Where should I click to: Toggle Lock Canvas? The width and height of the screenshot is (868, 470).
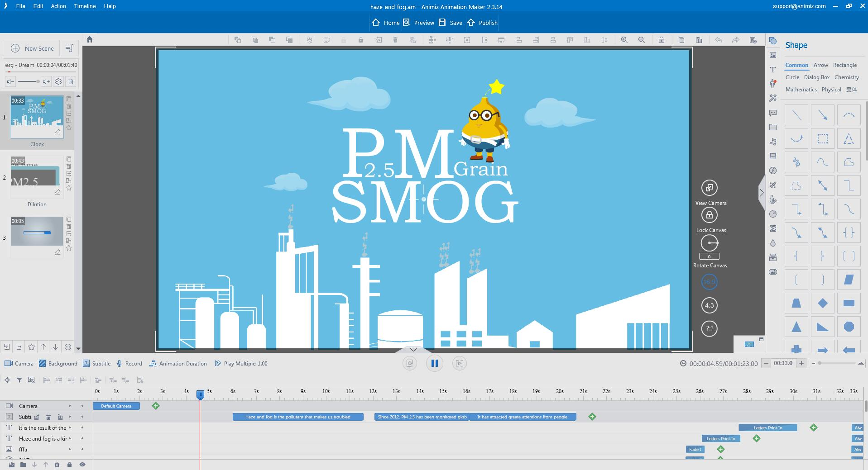coord(710,215)
